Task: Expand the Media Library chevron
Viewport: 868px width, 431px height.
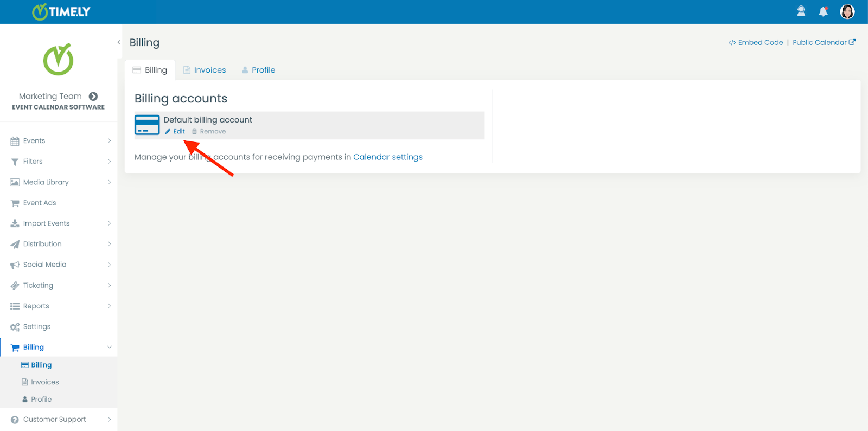Action: click(x=109, y=182)
